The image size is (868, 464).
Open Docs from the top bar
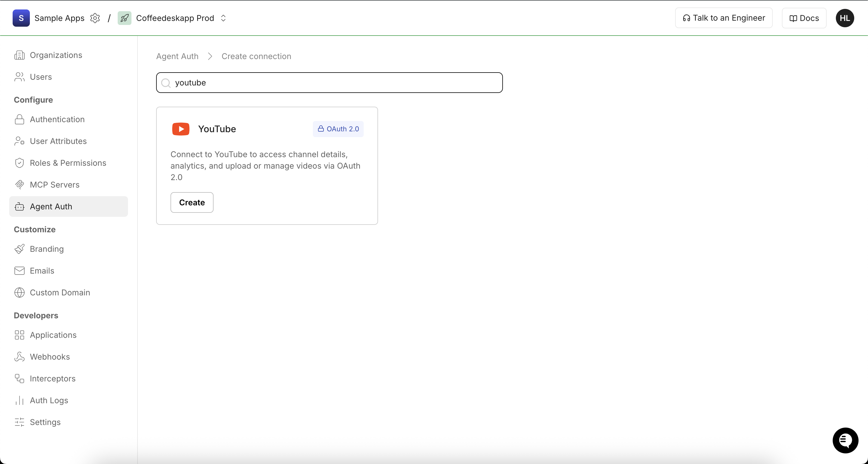804,18
